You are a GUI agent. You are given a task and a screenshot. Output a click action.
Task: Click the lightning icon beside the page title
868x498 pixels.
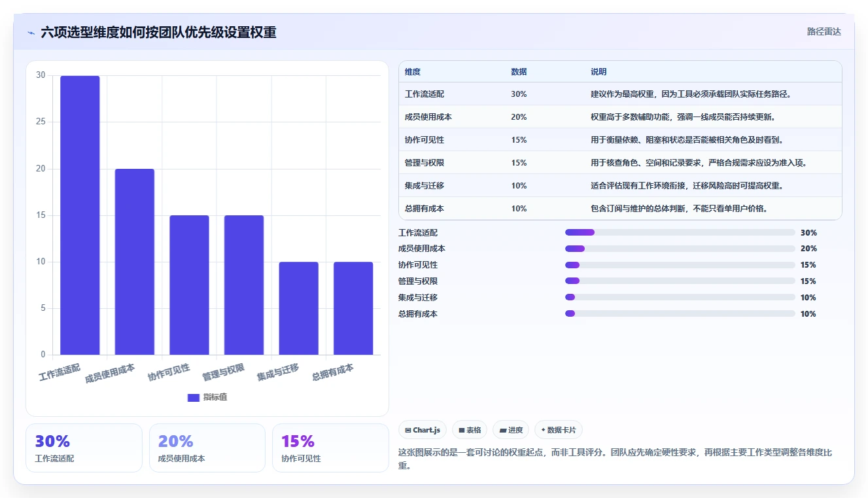coord(31,33)
